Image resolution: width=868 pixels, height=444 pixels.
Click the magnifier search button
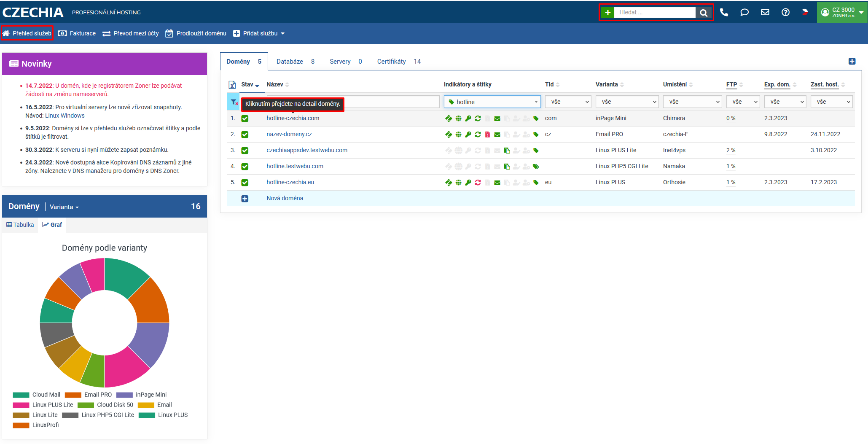tap(704, 13)
